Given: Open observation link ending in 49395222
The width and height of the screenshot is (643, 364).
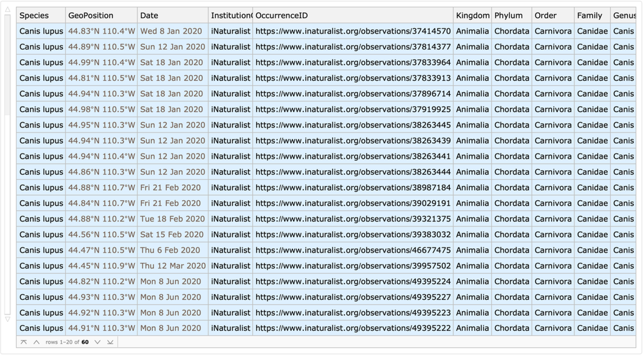Looking at the screenshot, I should (353, 328).
